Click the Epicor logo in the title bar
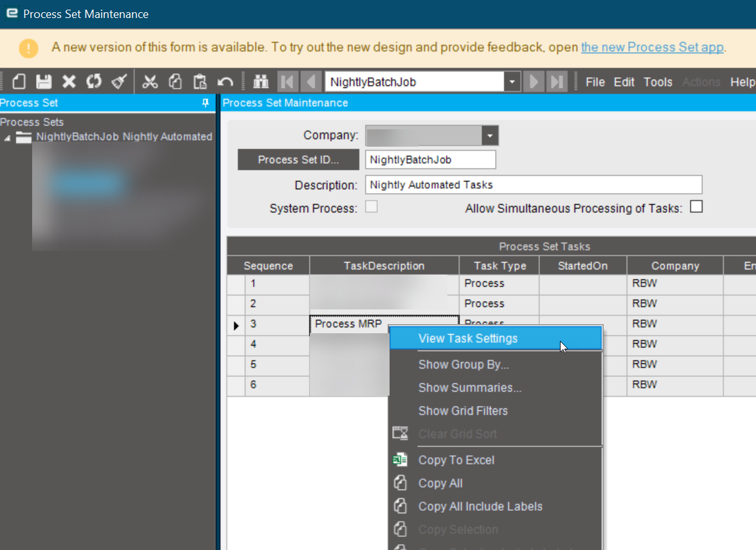 12,14
